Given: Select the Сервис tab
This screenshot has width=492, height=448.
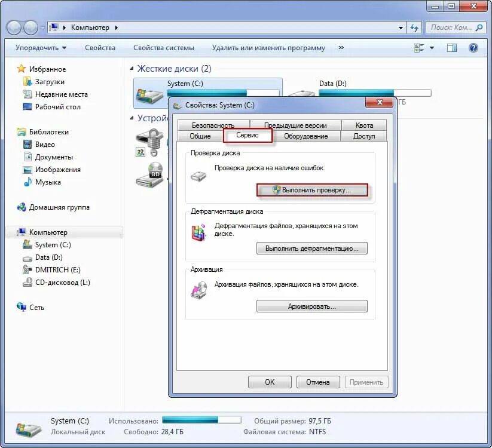Looking at the screenshot, I should coord(247,135).
